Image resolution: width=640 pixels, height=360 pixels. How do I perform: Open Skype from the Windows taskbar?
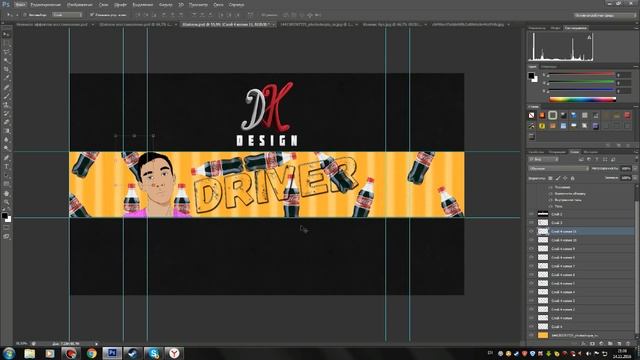coord(153,353)
